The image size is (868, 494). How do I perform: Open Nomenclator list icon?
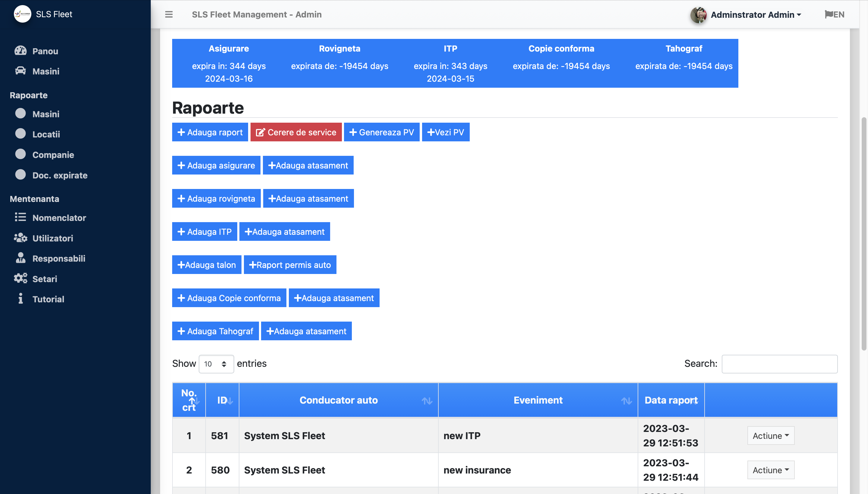click(x=21, y=217)
